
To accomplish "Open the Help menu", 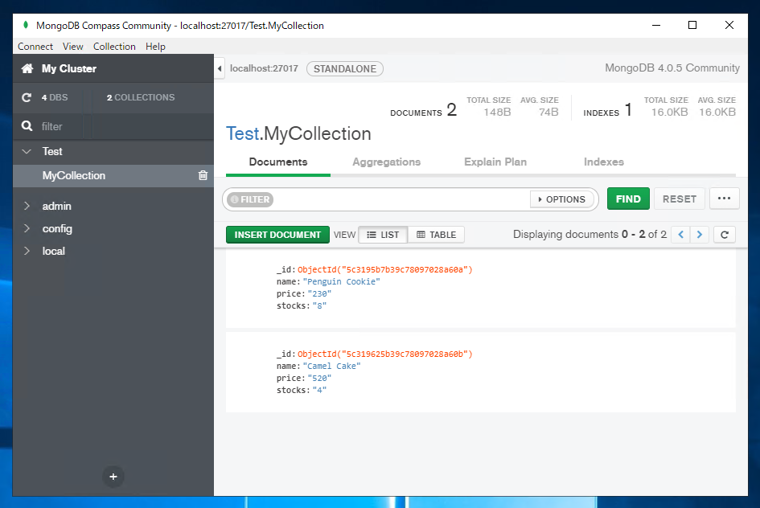I will (156, 47).
